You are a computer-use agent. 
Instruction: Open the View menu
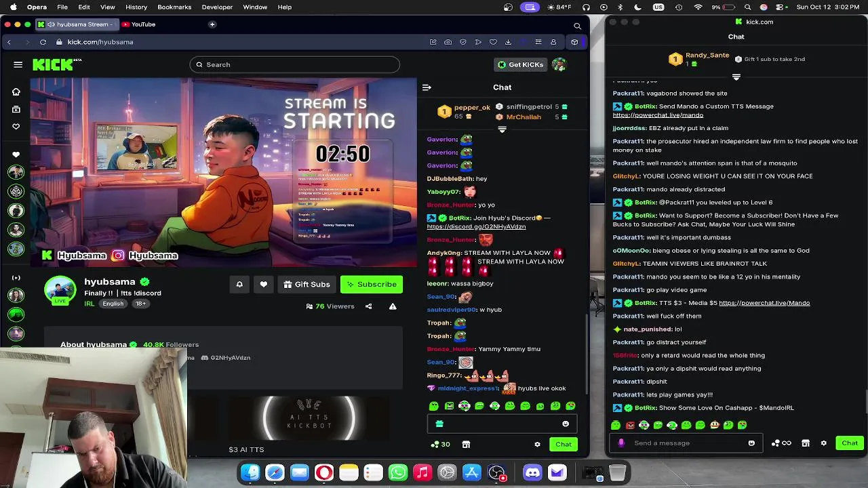tap(107, 7)
